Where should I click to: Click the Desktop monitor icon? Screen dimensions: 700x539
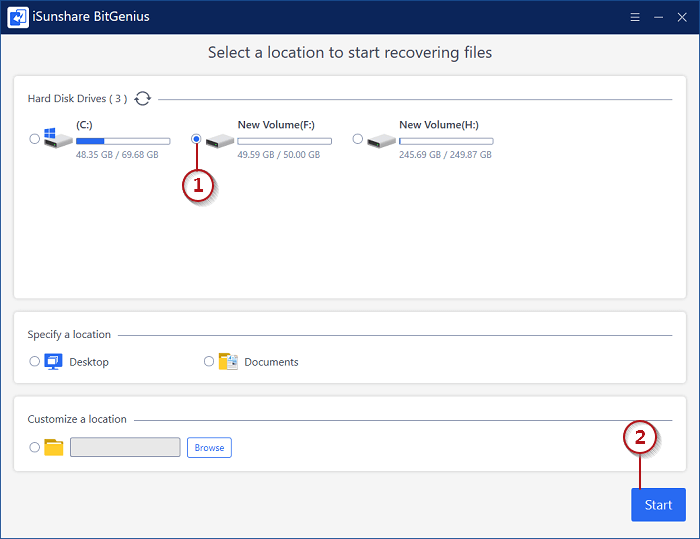pyautogui.click(x=54, y=361)
